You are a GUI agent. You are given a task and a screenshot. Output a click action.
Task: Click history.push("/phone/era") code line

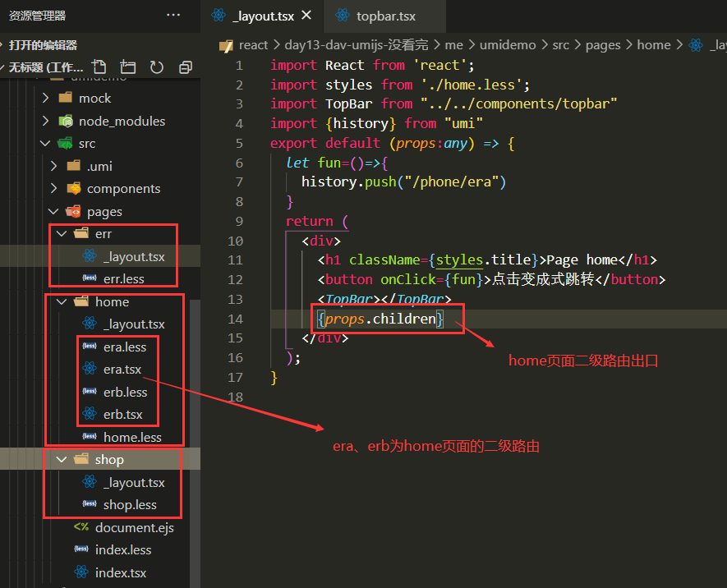[403, 181]
